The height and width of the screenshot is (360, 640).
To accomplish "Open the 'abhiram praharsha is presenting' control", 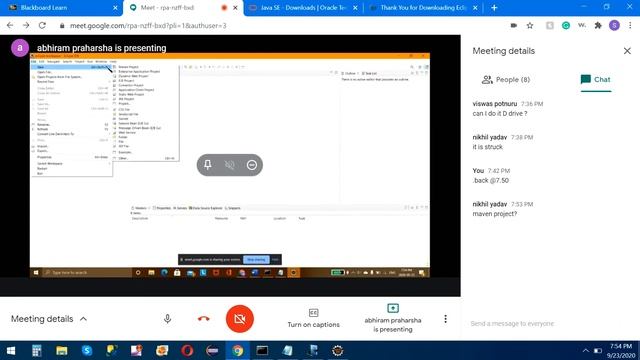I will pos(393,318).
